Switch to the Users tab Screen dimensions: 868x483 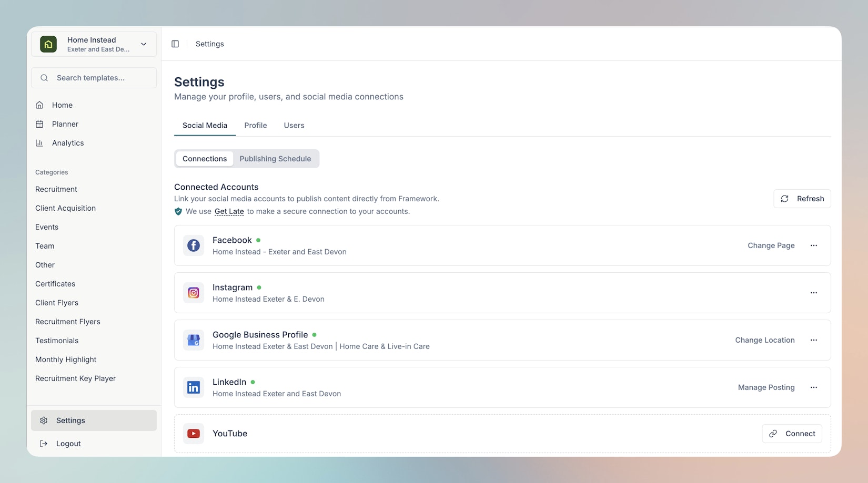(294, 126)
